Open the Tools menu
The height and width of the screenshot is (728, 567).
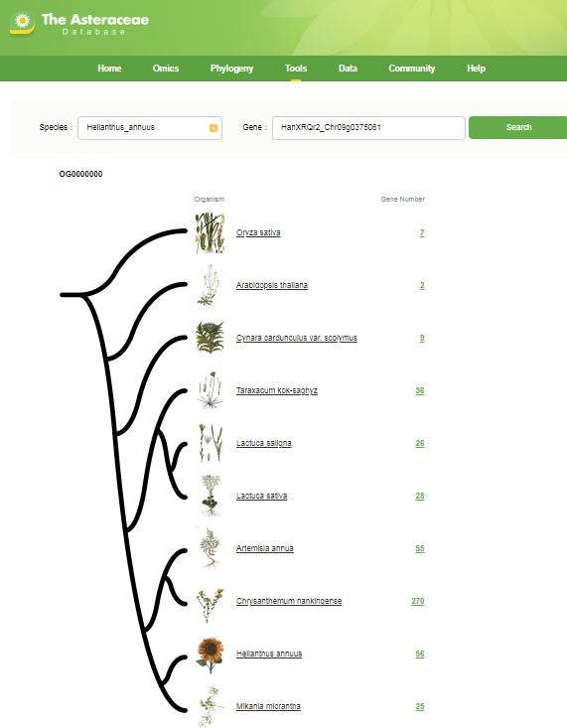296,69
